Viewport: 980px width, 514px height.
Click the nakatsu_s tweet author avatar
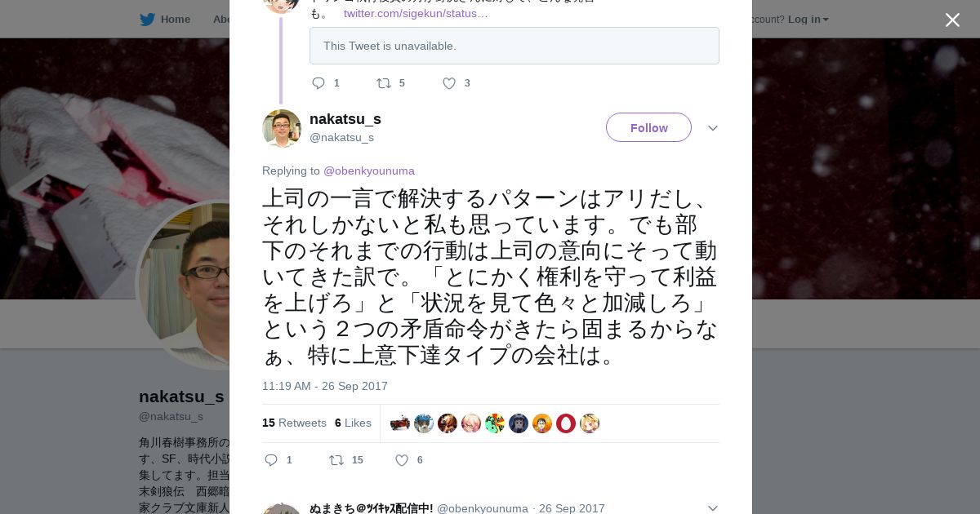pyautogui.click(x=282, y=128)
